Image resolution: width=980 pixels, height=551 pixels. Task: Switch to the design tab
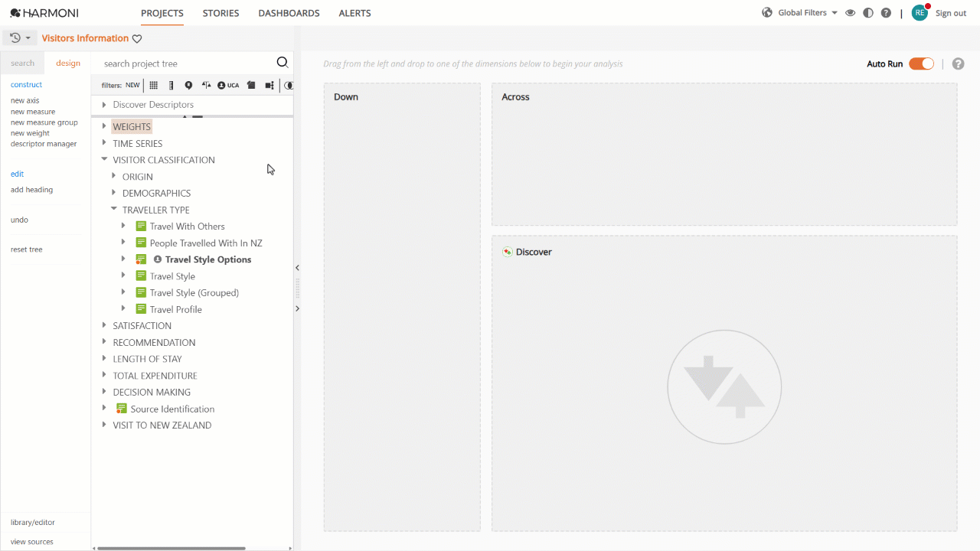click(68, 63)
